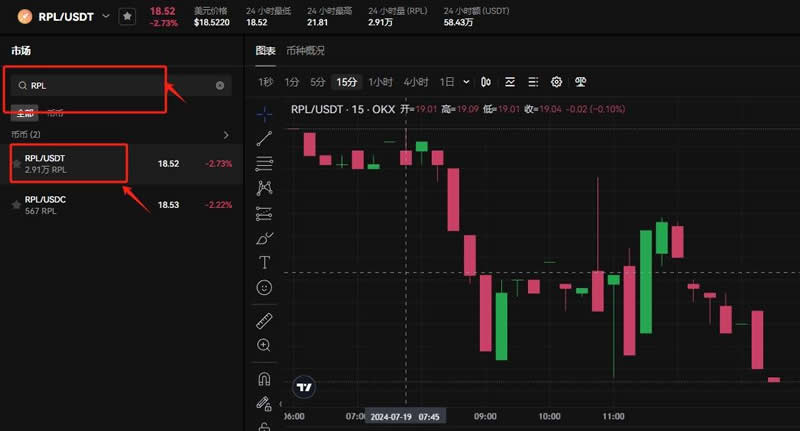800x431 pixels.
Task: Favorite the RPL/USDT pair in header
Action: (127, 17)
